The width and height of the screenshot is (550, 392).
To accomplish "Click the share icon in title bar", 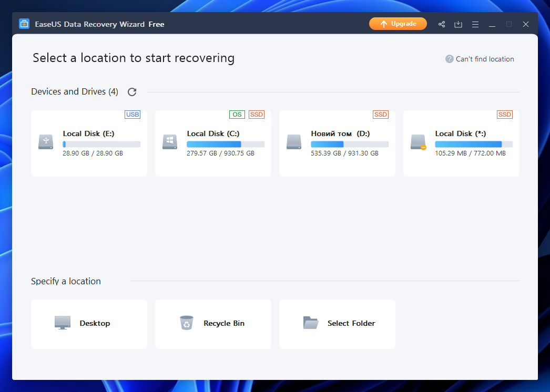I will [442, 24].
